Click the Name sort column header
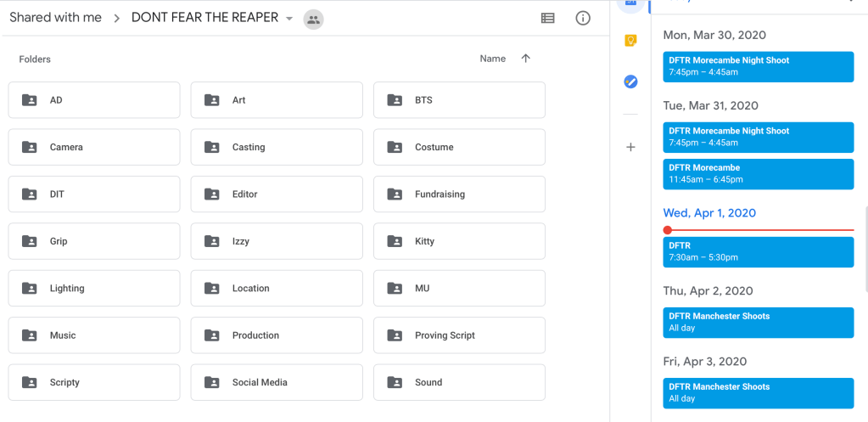The image size is (868, 422). [x=492, y=59]
